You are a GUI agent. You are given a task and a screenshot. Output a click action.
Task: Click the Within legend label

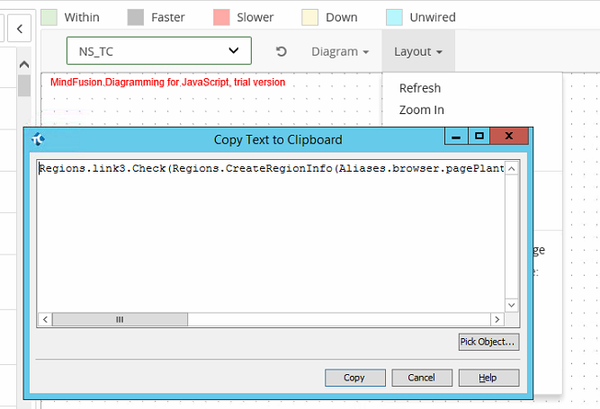82,17
